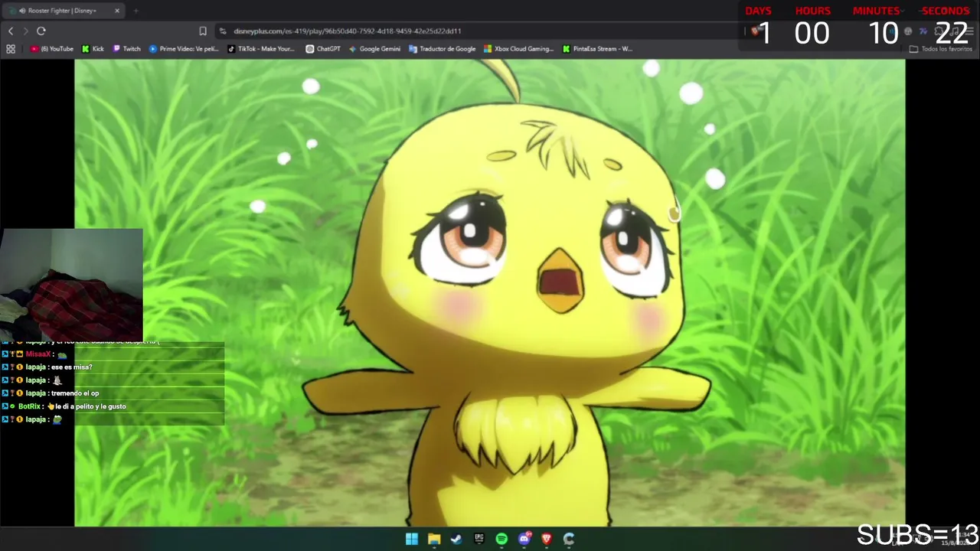This screenshot has width=980, height=551.
Task: Go back to the previous page
Action: pos(11,31)
